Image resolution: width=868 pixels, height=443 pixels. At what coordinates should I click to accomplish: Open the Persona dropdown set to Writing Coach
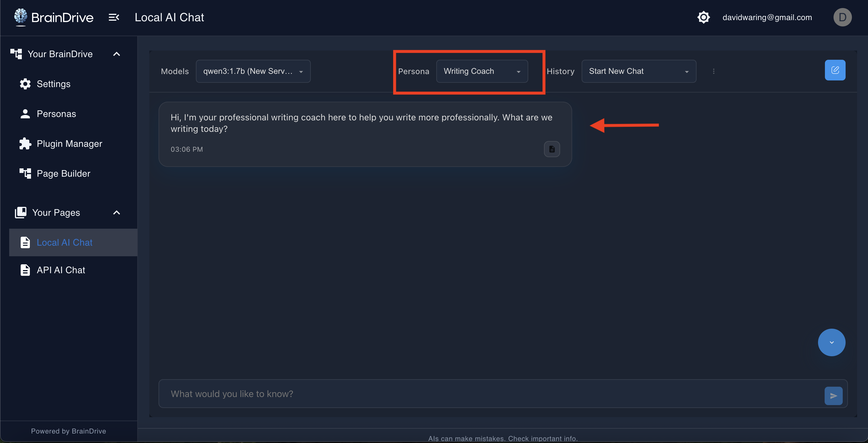click(x=481, y=71)
